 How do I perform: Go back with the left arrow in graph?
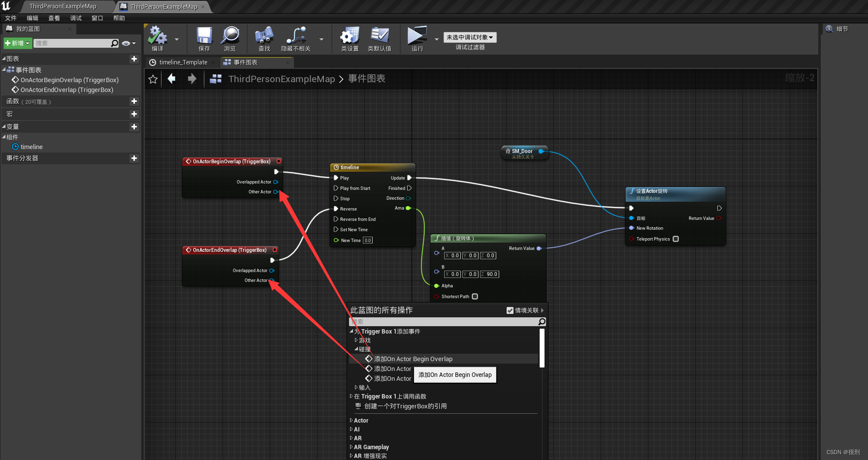coord(171,79)
